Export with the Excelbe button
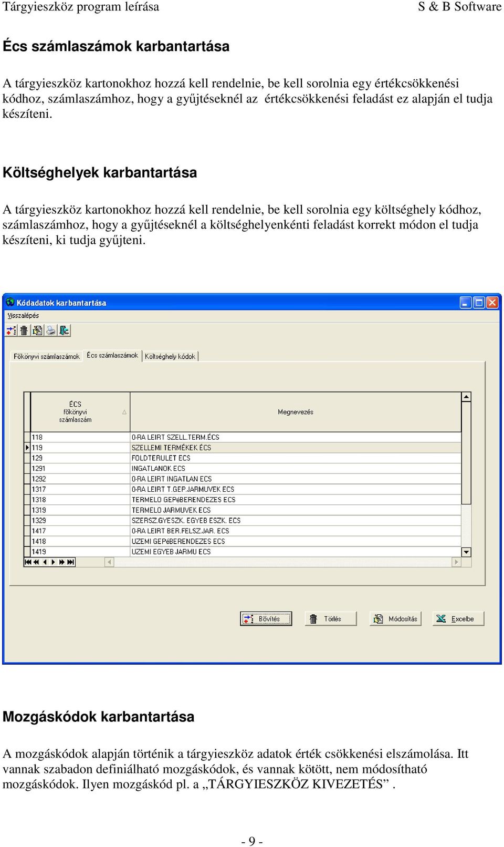Screen dimensions: 504x847 [x=458, y=619]
